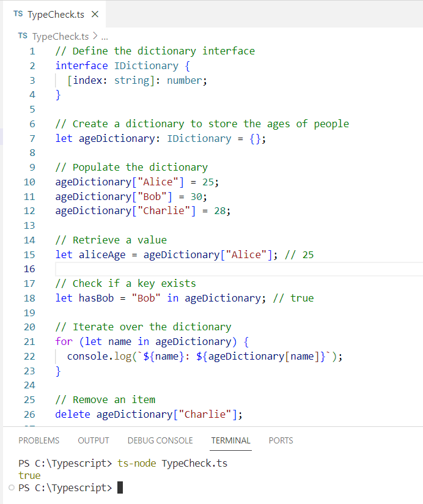Click 'IDictionary' in the interface declaration line
The width and height of the screenshot is (423, 504).
pos(146,65)
